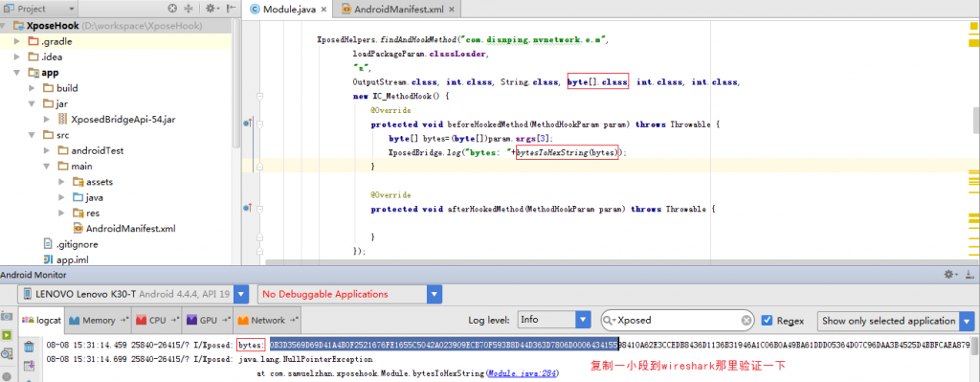Expand the .idea folder

point(17,56)
